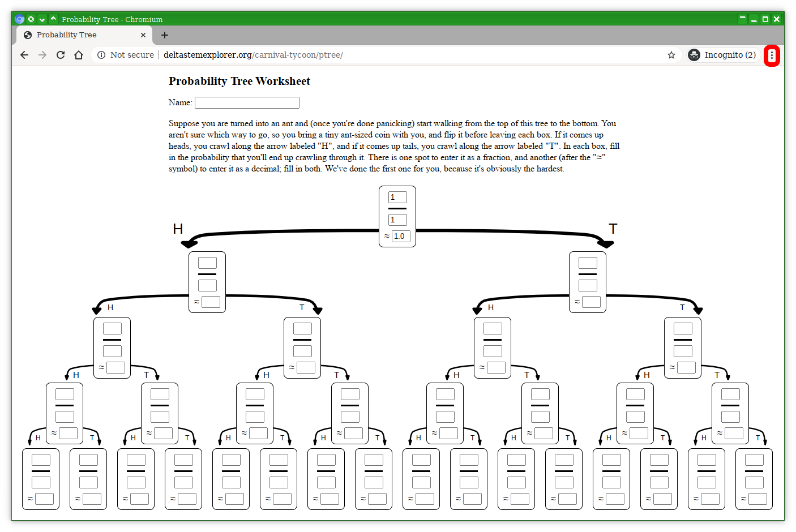This screenshot has height=532, width=796.
Task: Click the title bar down-arrow icon
Action: tap(42, 19)
